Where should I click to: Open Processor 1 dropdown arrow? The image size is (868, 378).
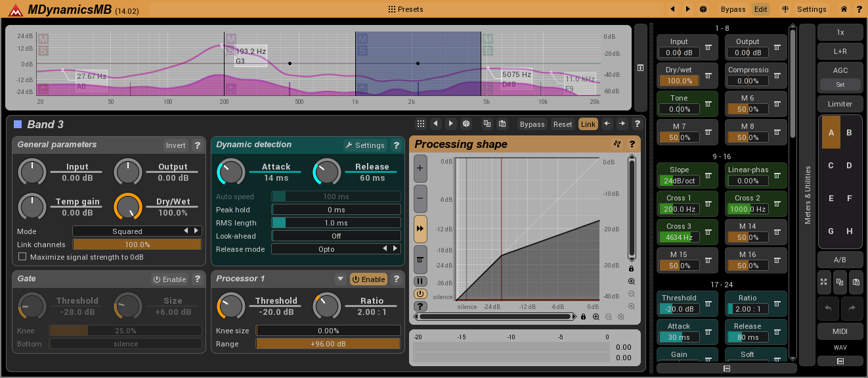(340, 279)
